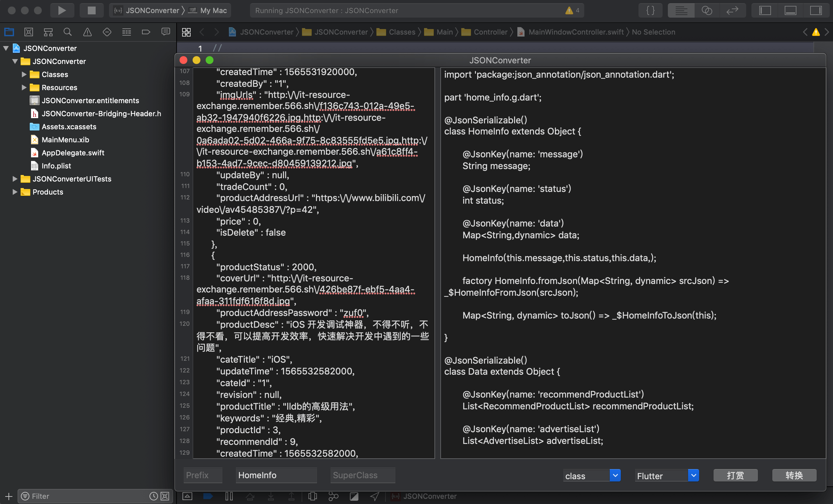Click the Library curly braces button
The image size is (833, 504).
(x=651, y=10)
